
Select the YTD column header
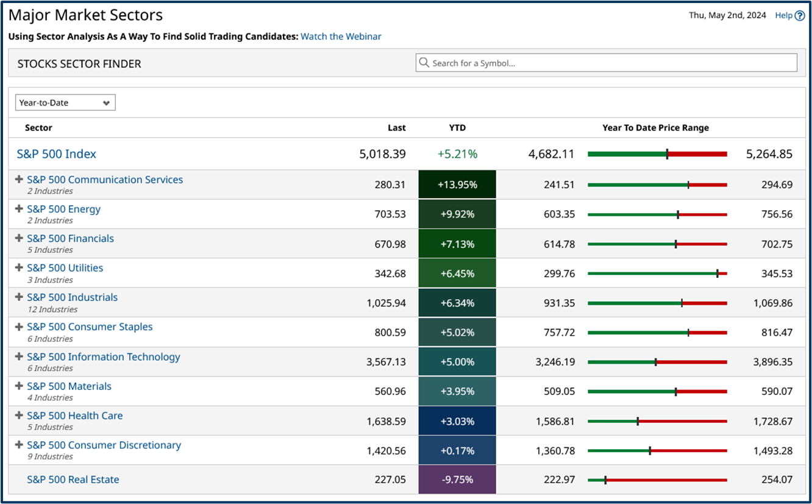point(457,128)
